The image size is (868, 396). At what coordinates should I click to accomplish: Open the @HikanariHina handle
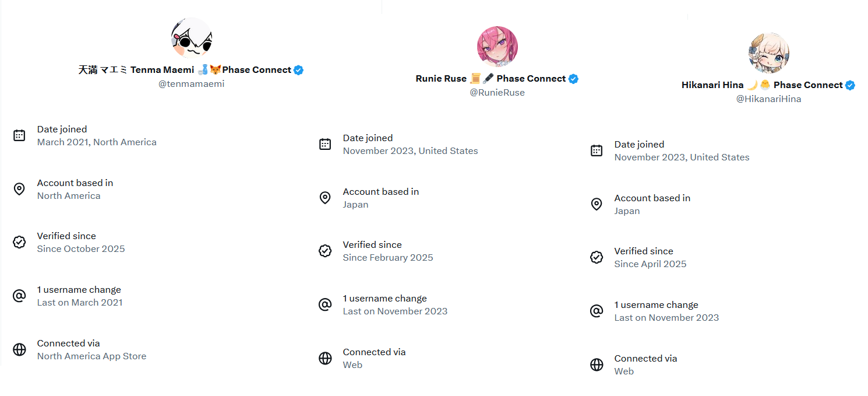[768, 99]
